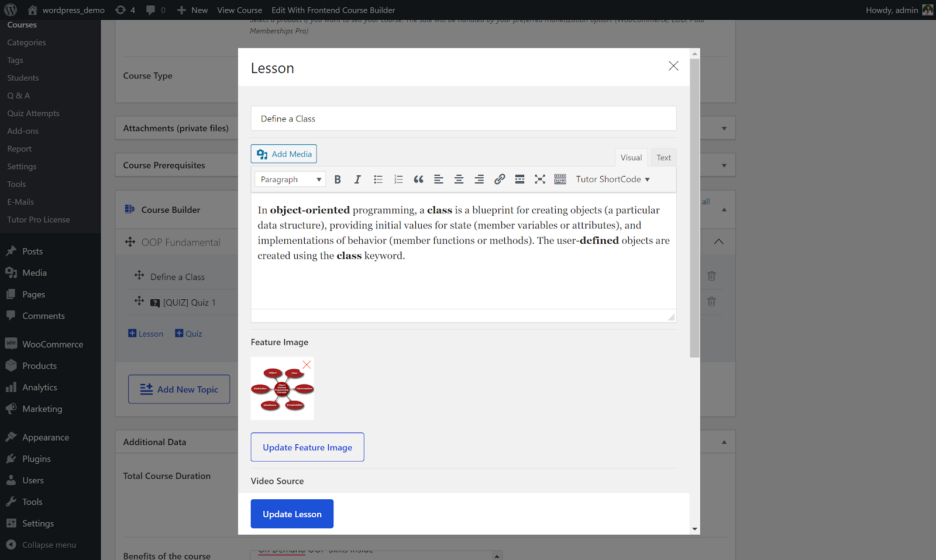936x560 pixels.
Task: Open comments from the admin bar
Action: click(x=156, y=10)
